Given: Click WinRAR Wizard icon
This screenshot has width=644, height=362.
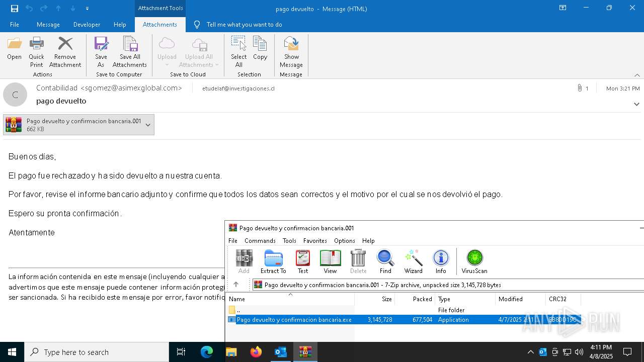Looking at the screenshot, I should [x=414, y=261].
